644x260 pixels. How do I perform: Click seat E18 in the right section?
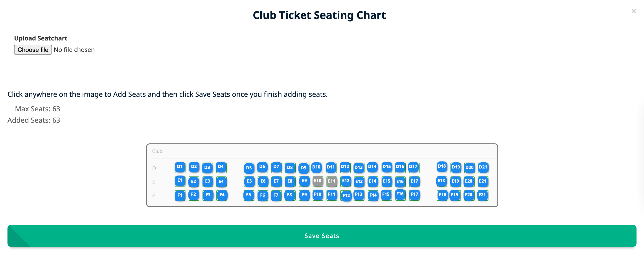point(442,181)
